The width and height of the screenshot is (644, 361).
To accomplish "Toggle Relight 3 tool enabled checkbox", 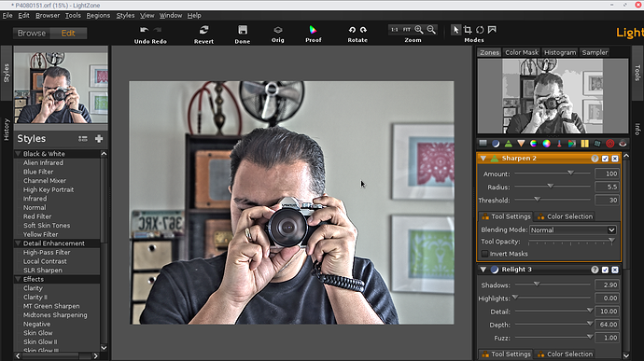I will tap(605, 270).
